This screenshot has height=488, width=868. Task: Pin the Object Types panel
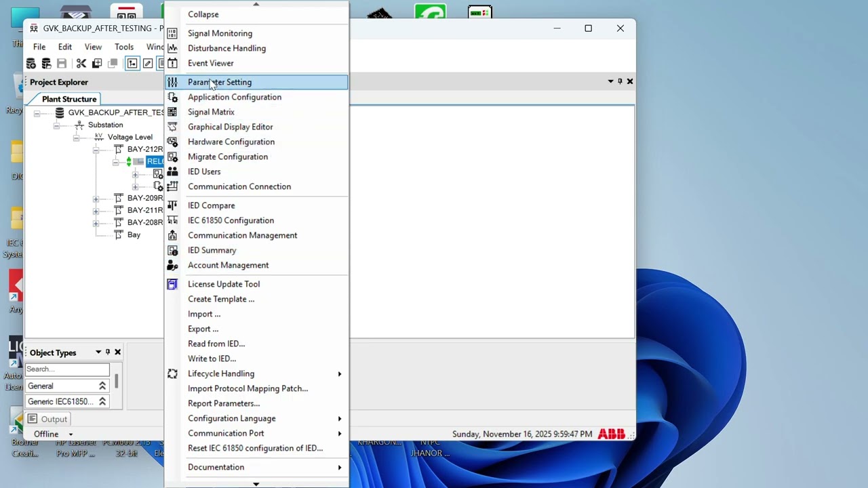click(107, 352)
